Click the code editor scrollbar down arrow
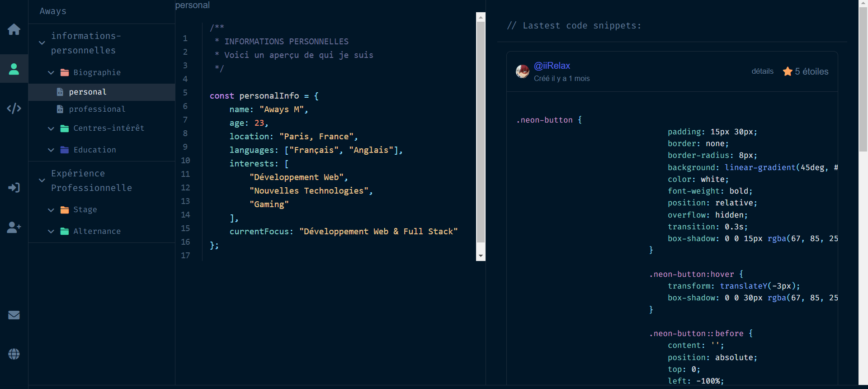 coord(481,256)
